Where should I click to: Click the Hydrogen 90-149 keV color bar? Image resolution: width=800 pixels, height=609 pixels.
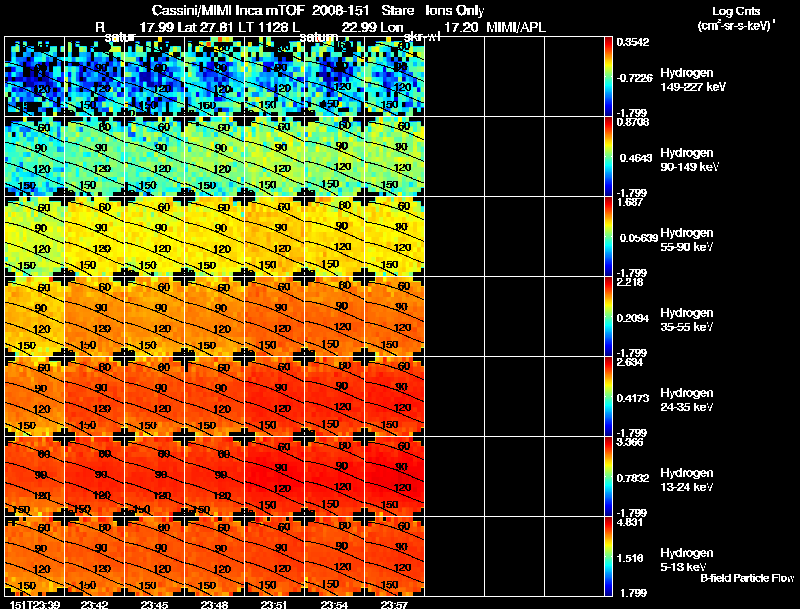[608, 157]
